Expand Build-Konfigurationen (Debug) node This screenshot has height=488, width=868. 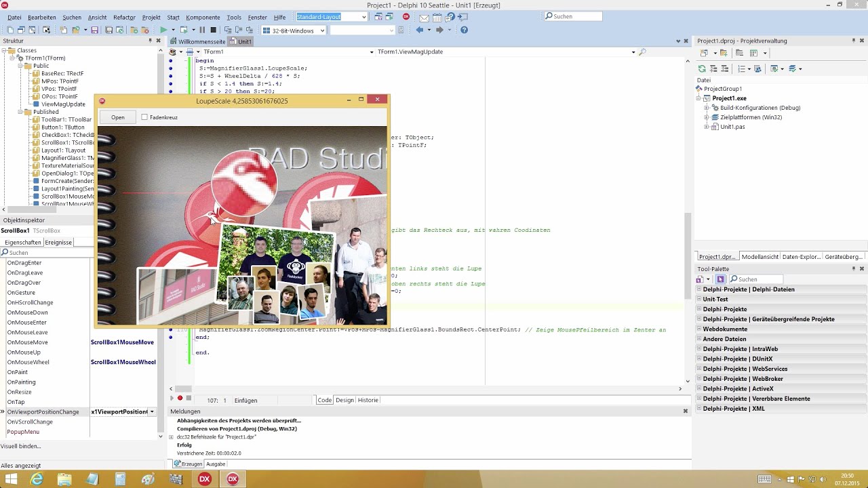(x=707, y=108)
